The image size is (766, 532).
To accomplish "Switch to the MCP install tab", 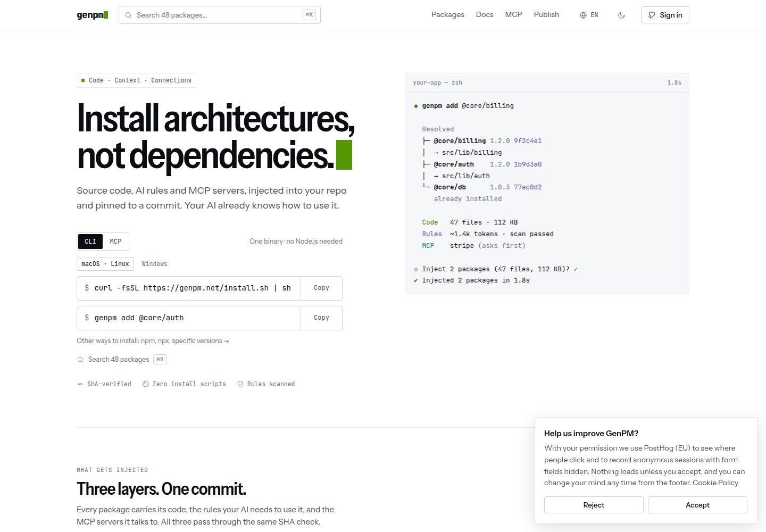I will coord(115,242).
